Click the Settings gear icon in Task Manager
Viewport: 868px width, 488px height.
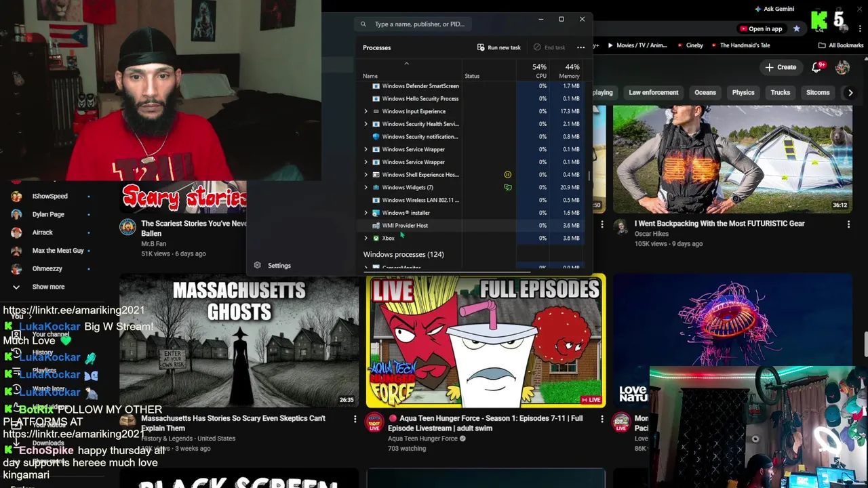point(257,265)
